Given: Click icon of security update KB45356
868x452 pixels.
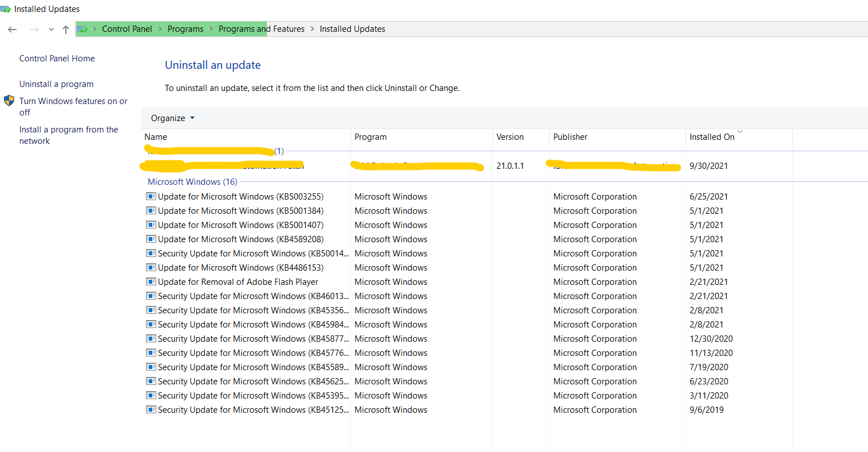Looking at the screenshot, I should click(x=151, y=310).
